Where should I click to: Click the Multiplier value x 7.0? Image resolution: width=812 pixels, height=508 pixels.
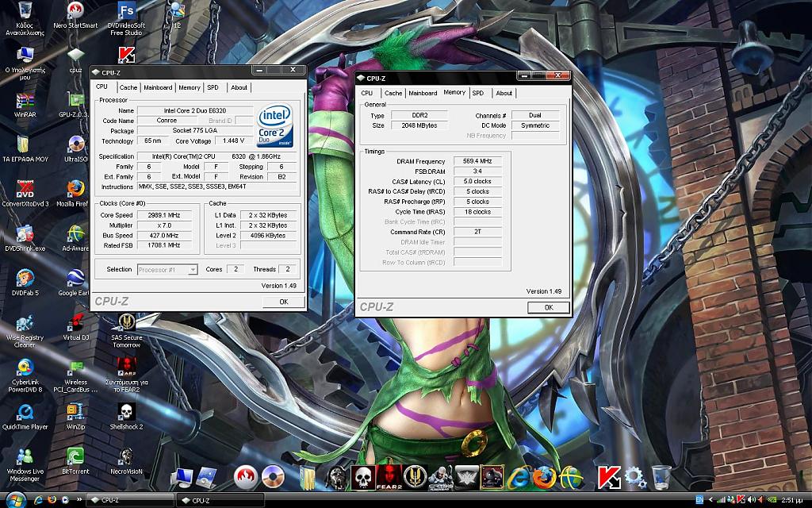coord(164,225)
